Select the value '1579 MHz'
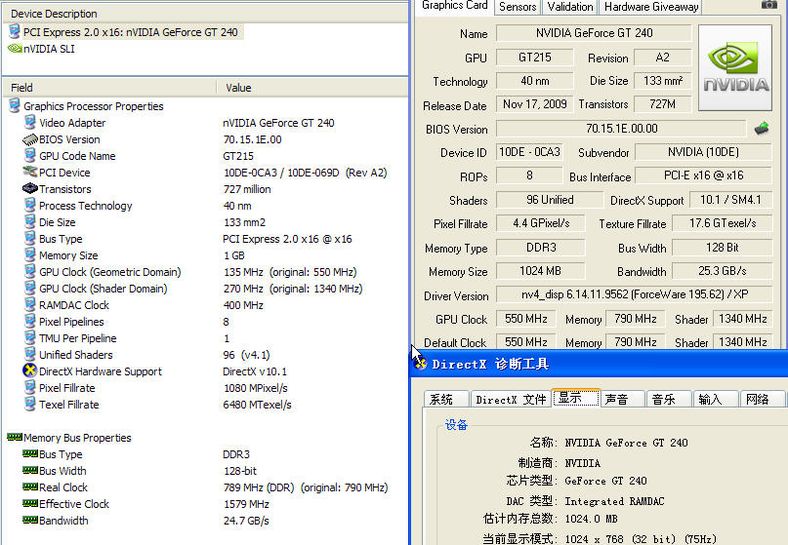The height and width of the screenshot is (545, 788). coord(246,504)
